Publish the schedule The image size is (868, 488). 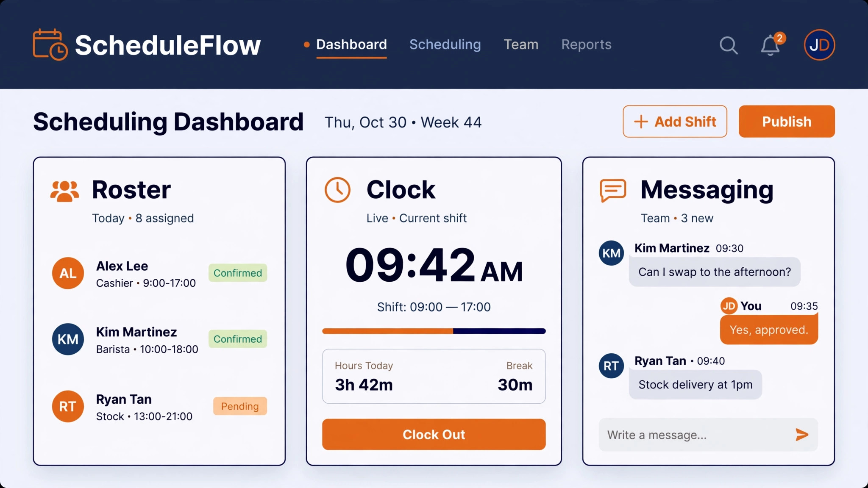pyautogui.click(x=787, y=122)
